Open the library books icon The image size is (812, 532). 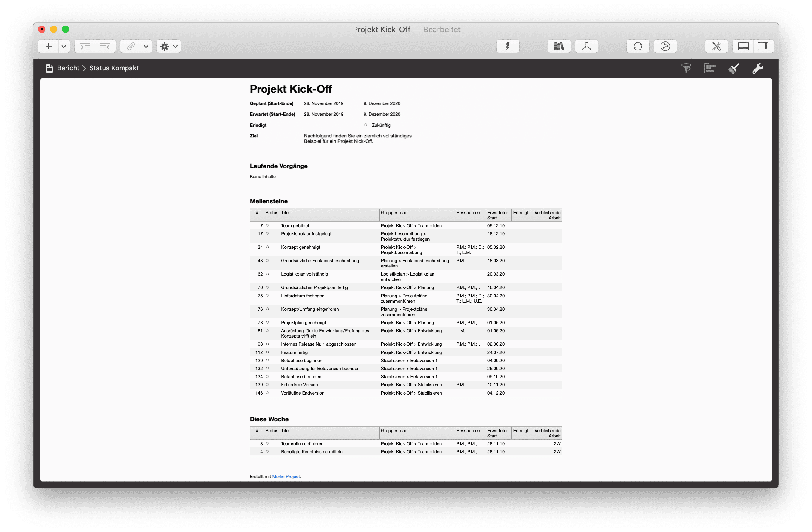point(559,47)
